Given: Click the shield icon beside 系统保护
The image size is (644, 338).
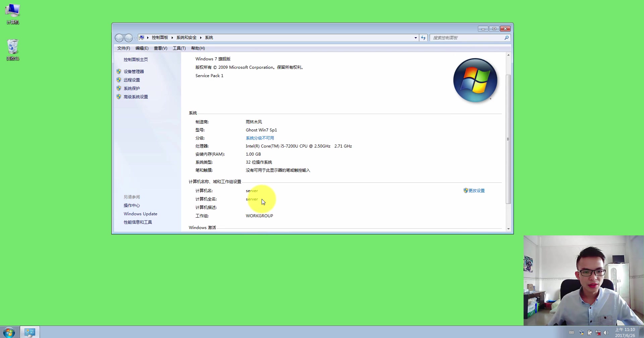Looking at the screenshot, I should 119,88.
